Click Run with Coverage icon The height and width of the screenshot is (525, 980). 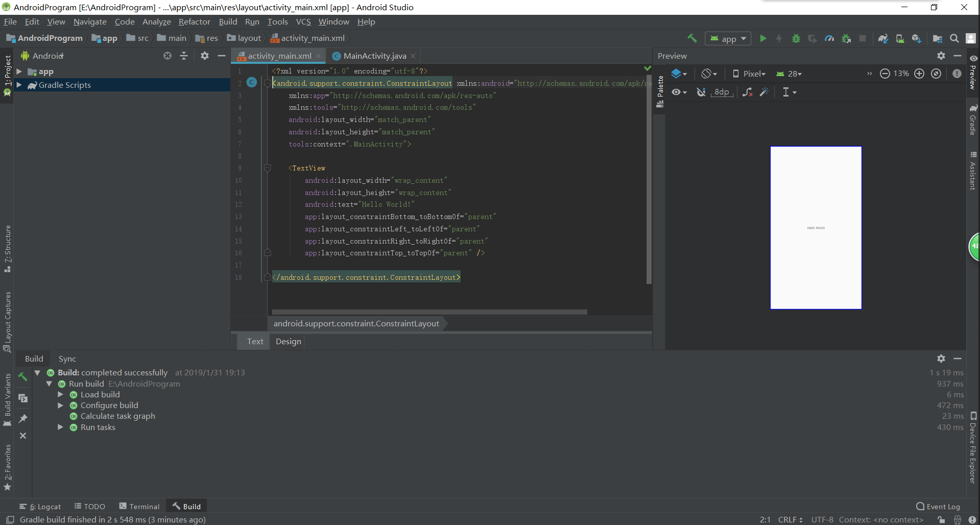click(x=812, y=38)
